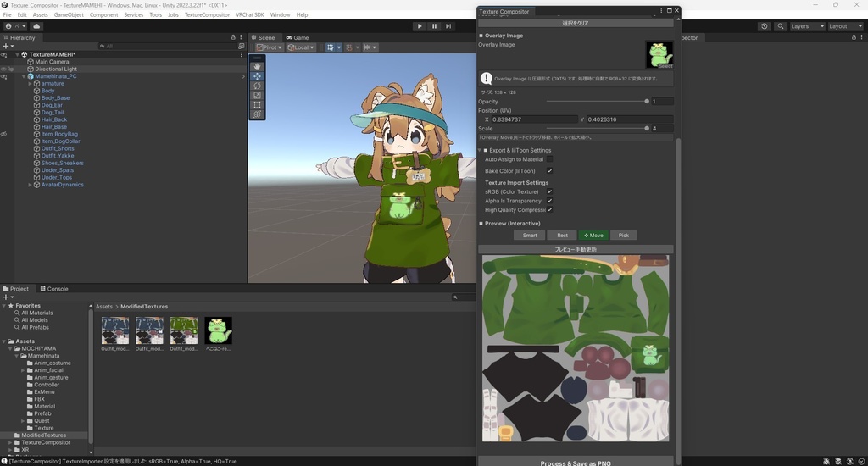
Task: Uncheck sRGB (Color Texture)
Action: point(549,191)
